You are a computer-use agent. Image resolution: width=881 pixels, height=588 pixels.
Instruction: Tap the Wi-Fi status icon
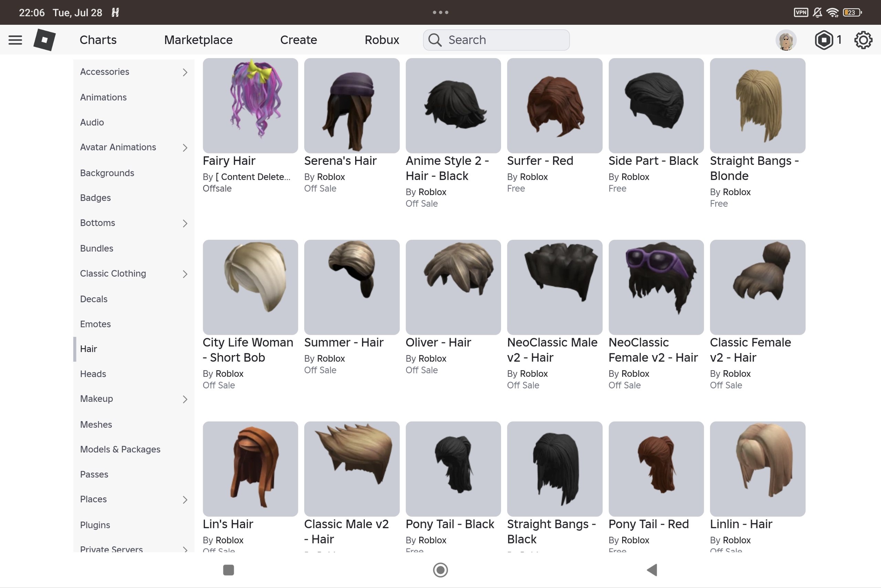pos(832,12)
